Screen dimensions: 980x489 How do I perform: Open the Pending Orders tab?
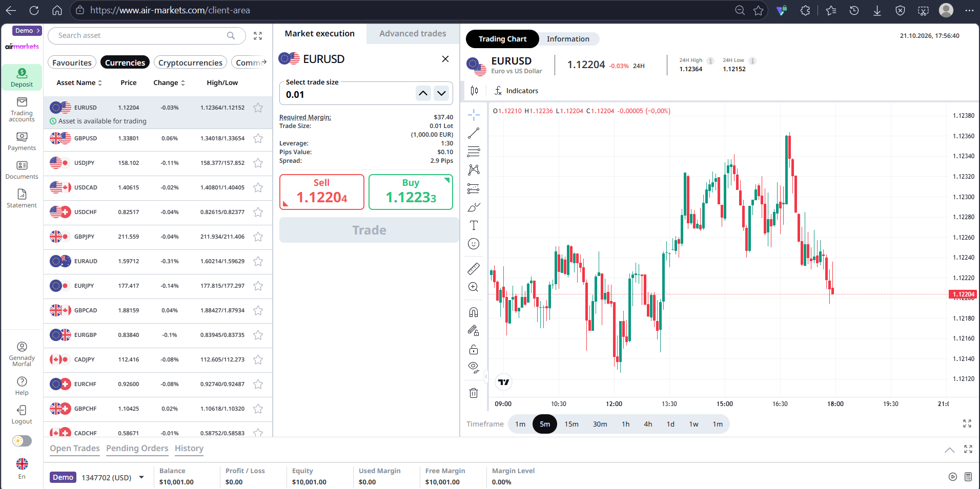click(x=137, y=448)
